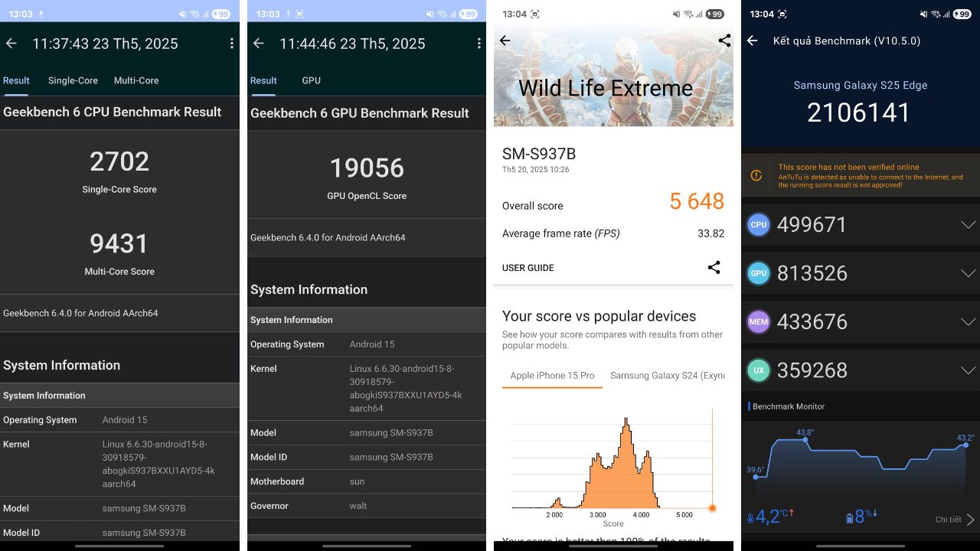Tap the unverified score warning banner
This screenshot has height=551, width=980.
tap(861, 176)
